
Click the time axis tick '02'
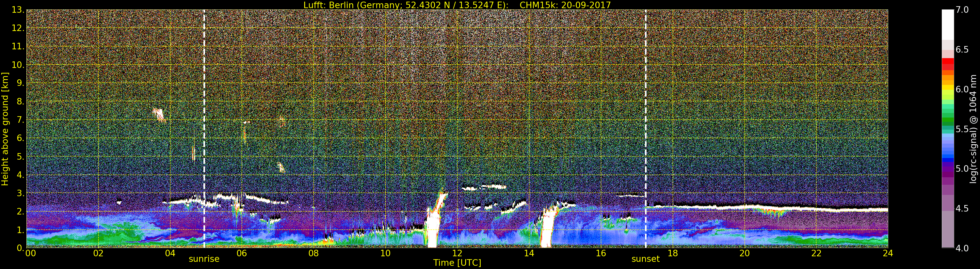(98, 253)
